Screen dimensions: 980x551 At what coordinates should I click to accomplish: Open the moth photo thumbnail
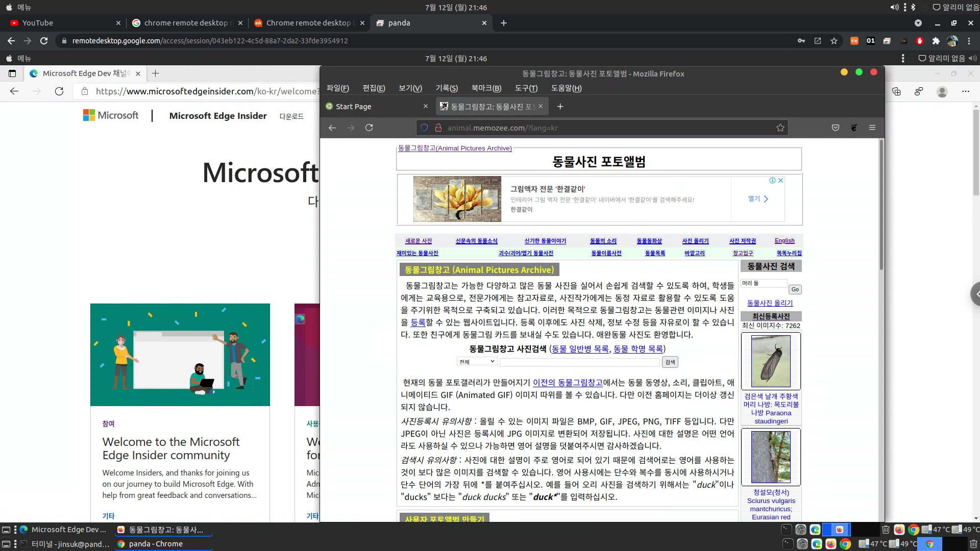771,361
